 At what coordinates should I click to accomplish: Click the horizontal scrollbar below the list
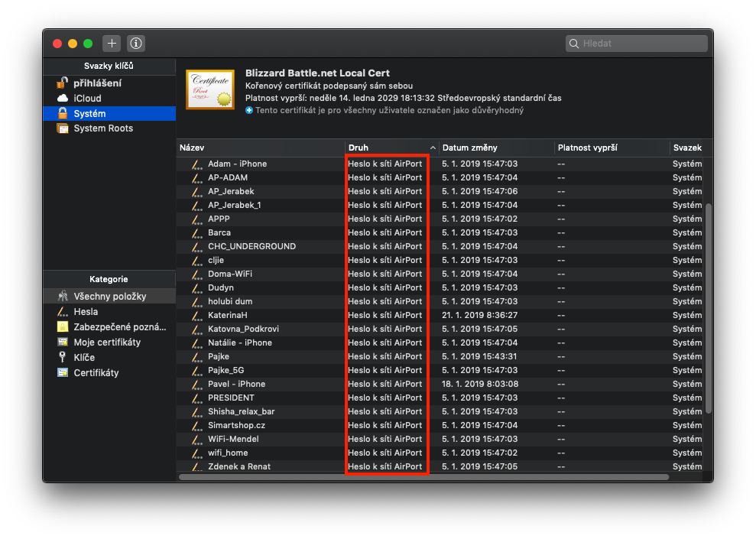[x=423, y=477]
